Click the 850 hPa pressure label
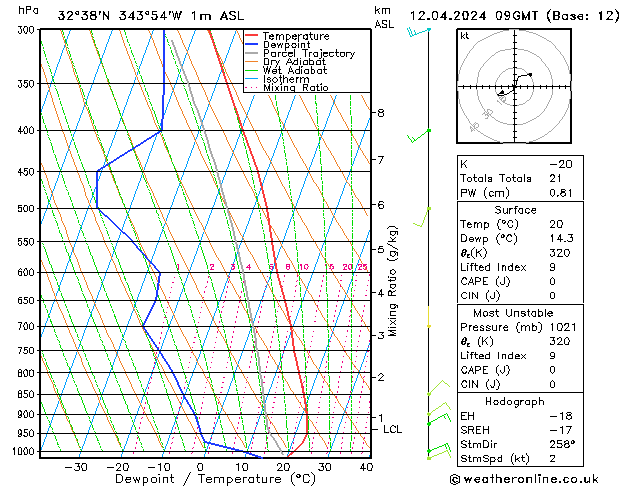This screenshot has height=486, width=629. [x=28, y=395]
